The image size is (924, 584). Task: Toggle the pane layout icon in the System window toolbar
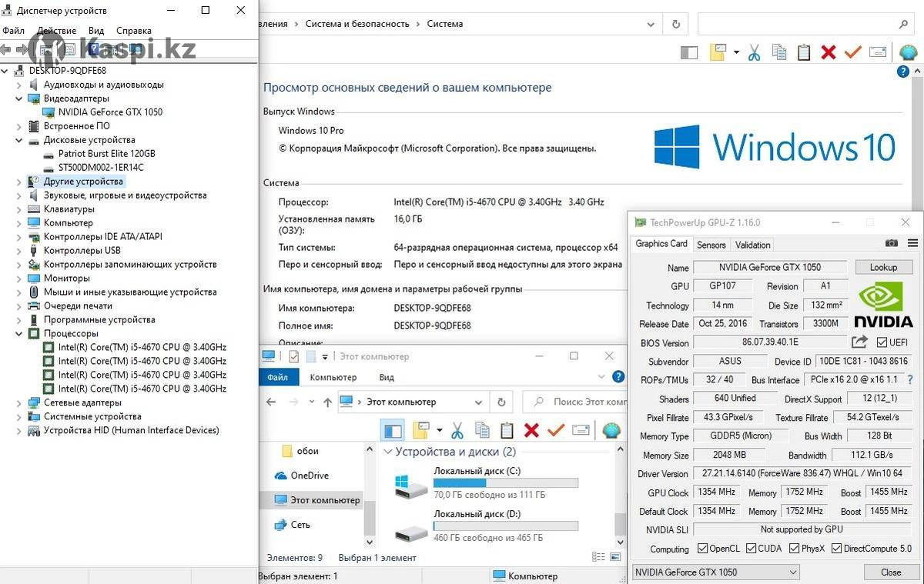tap(689, 52)
